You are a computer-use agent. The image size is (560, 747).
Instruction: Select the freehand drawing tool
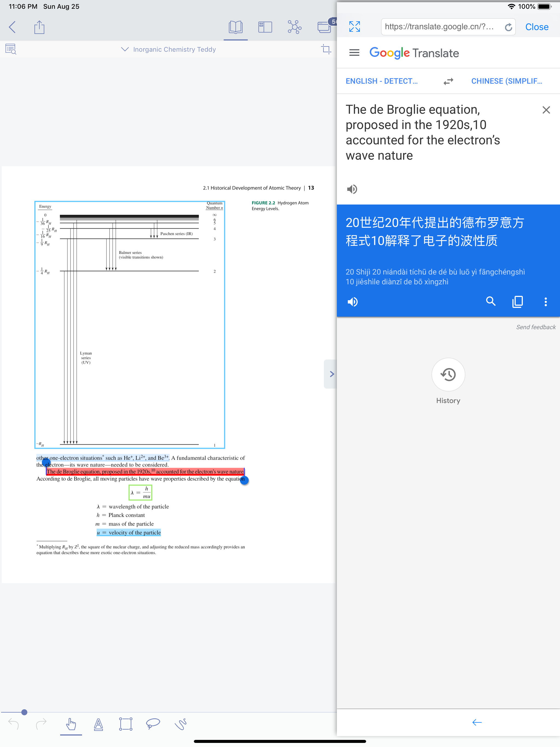point(181,724)
